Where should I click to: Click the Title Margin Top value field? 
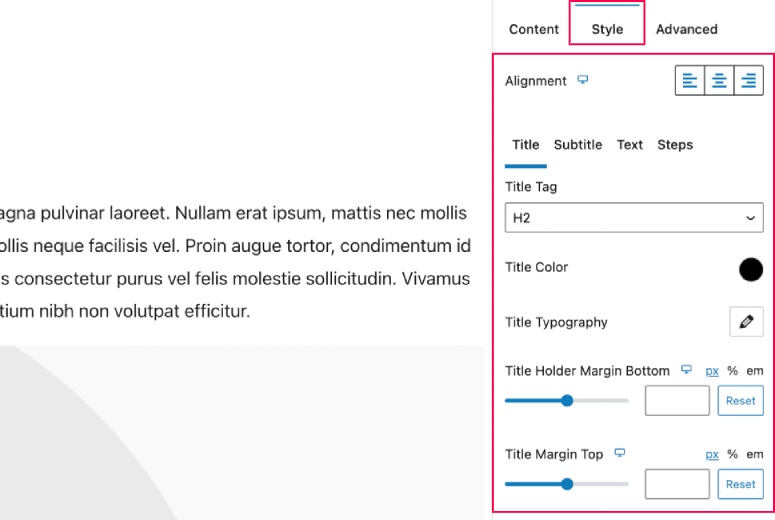click(x=677, y=484)
